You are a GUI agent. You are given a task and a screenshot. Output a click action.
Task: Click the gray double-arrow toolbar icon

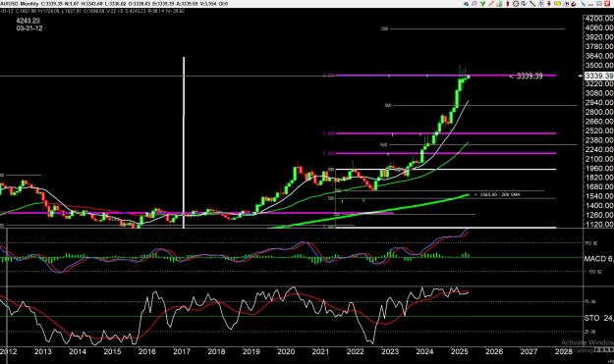pos(524,4)
